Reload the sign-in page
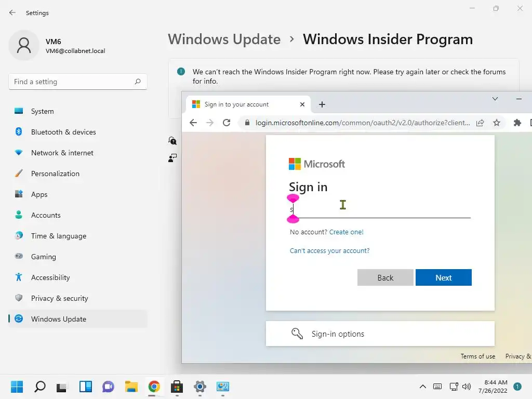 tap(227, 123)
